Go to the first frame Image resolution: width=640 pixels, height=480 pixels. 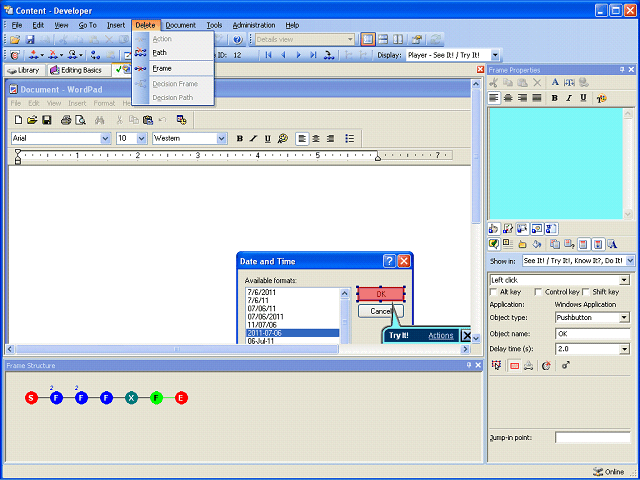pyautogui.click(x=268, y=55)
